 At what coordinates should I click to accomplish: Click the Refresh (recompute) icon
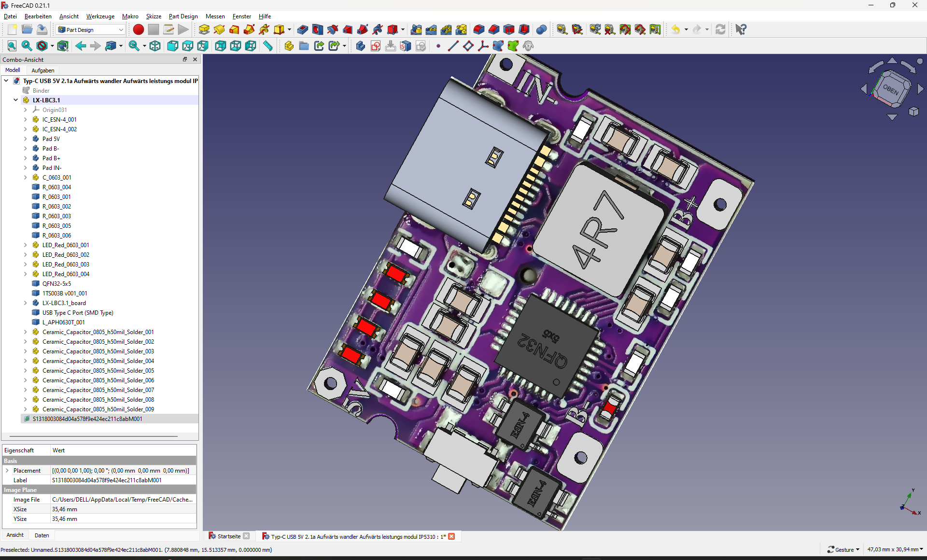coord(720,29)
